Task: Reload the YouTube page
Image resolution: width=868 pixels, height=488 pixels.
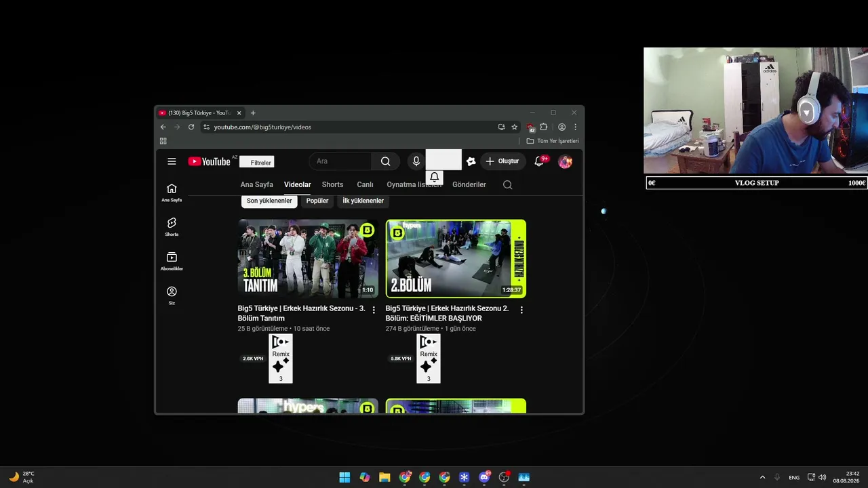Action: pyautogui.click(x=191, y=127)
